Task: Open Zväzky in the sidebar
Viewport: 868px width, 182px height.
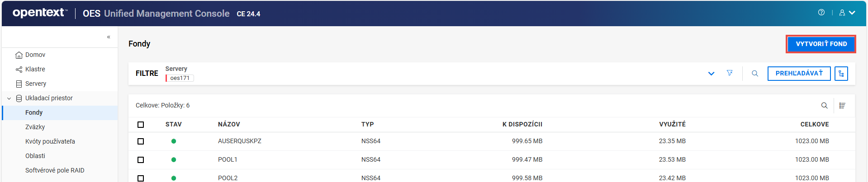Action: coord(35,127)
